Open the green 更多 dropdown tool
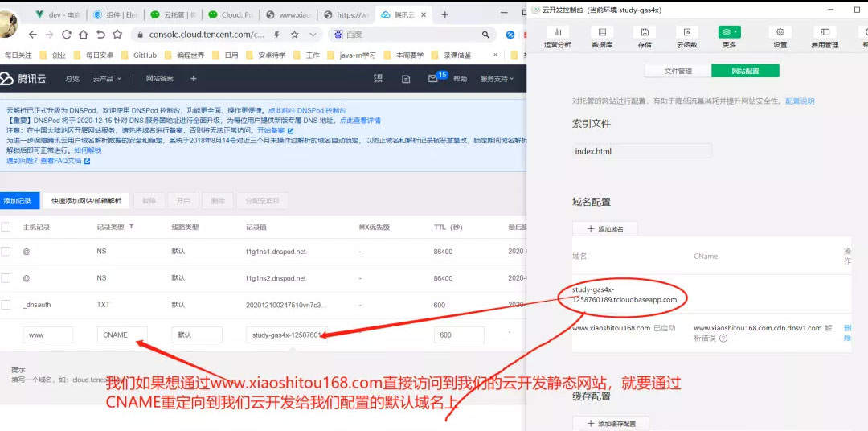Screen dimensions: 868x431 coord(730,37)
